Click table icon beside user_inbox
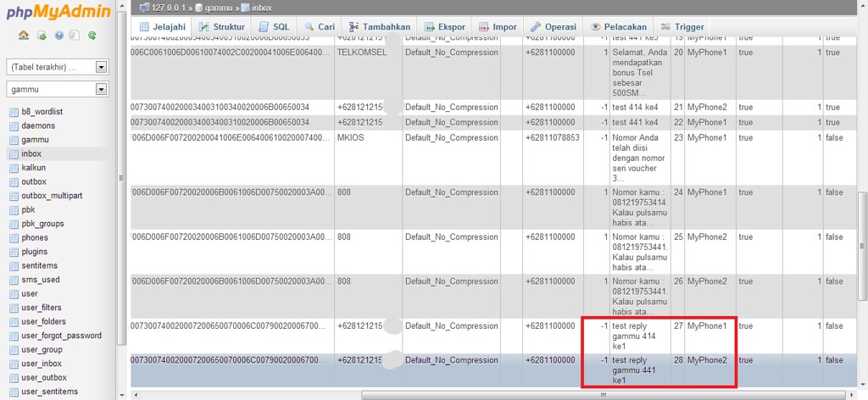Image resolution: width=868 pixels, height=400 pixels. [14, 364]
